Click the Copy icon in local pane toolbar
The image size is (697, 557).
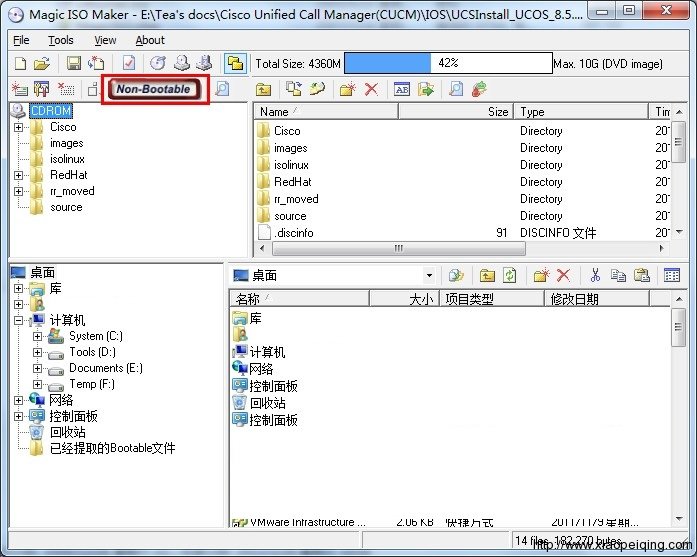[x=618, y=276]
